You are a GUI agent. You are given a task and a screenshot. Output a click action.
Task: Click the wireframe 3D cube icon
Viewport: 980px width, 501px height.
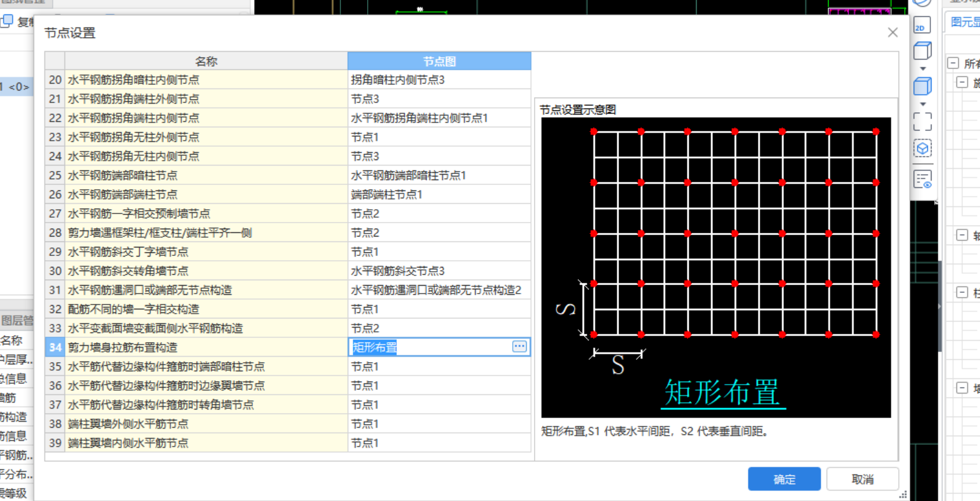coord(922,51)
